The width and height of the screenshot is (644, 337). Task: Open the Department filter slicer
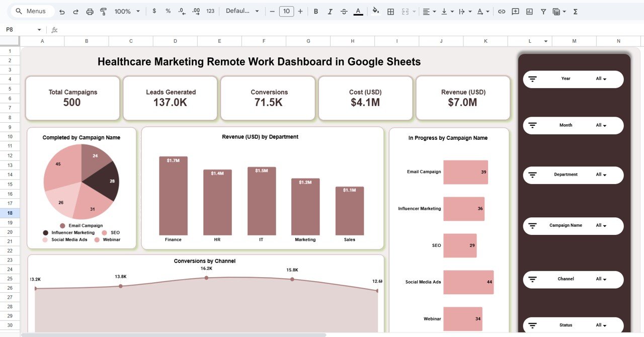click(x=573, y=175)
